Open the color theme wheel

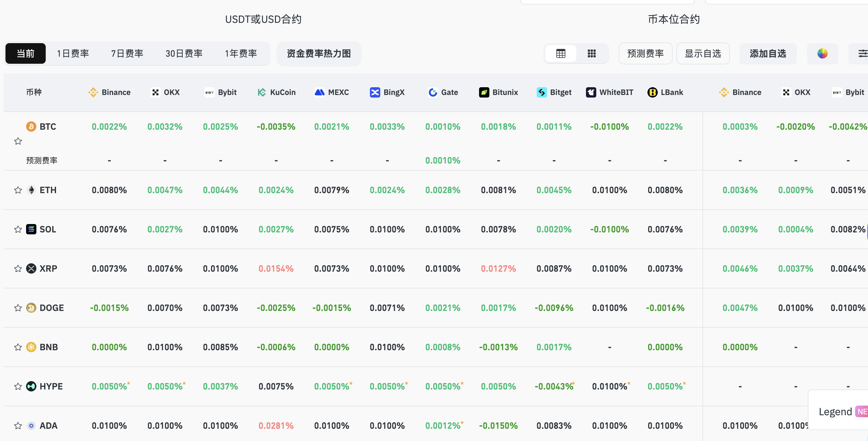[822, 53]
